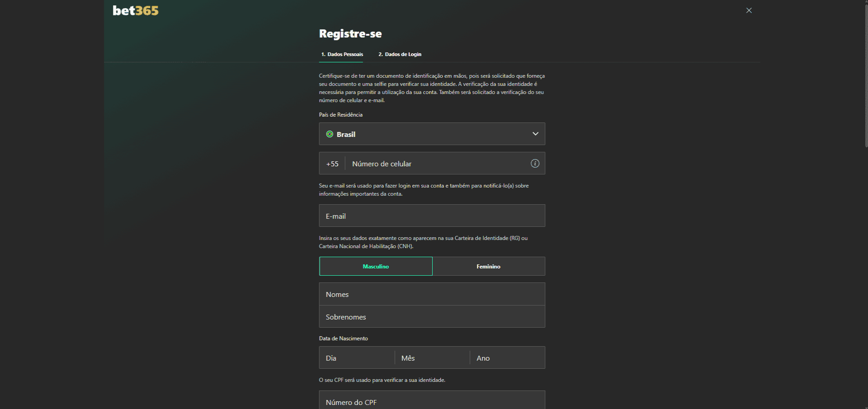Image resolution: width=868 pixels, height=409 pixels.
Task: Select the Dados Pessoais tab
Action: tap(341, 54)
